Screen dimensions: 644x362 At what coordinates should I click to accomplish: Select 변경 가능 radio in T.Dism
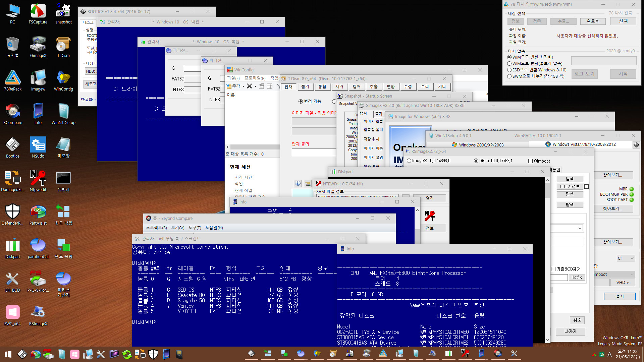(x=301, y=101)
